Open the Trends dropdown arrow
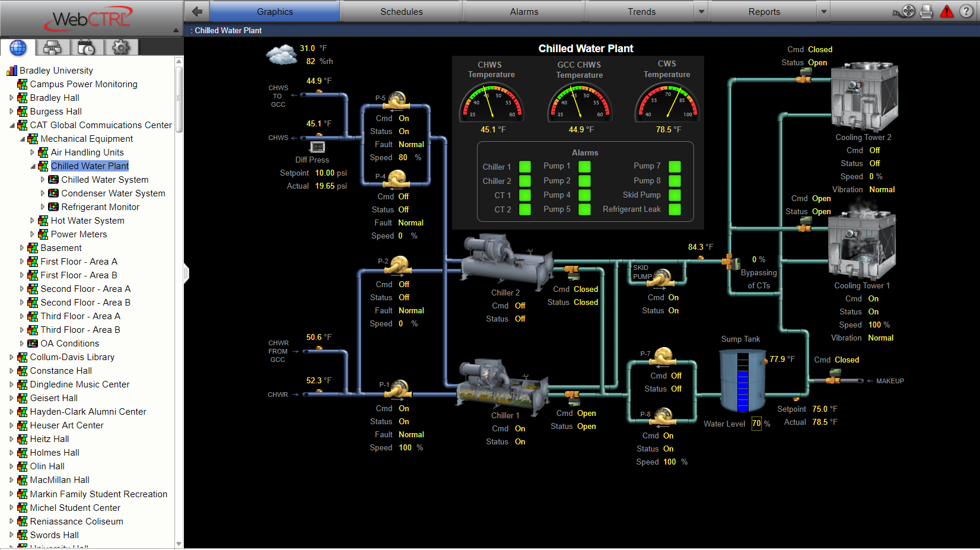Image resolution: width=980 pixels, height=550 pixels. [701, 11]
